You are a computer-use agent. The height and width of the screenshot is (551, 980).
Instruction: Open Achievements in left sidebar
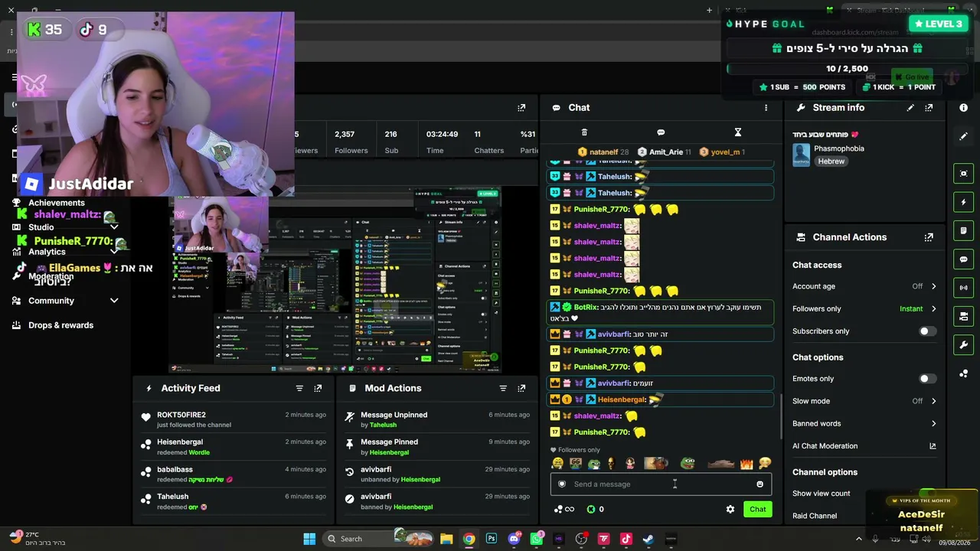tap(57, 203)
